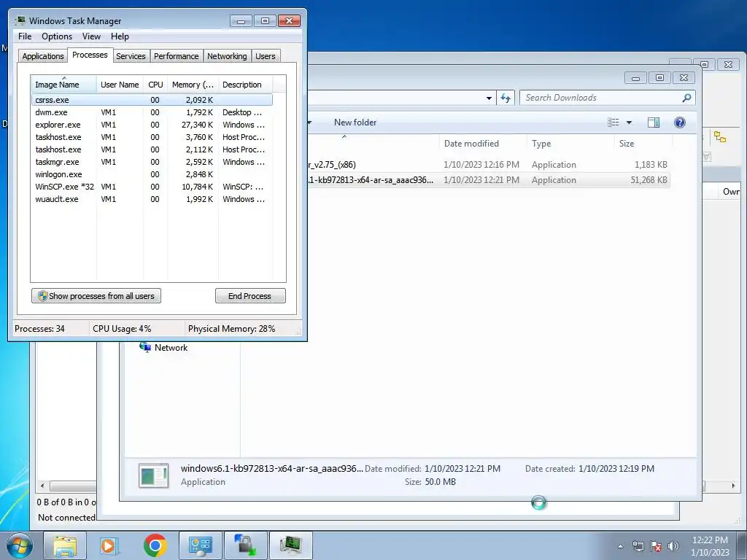The width and height of the screenshot is (747, 560).
Task: Show hidden system tray icons
Action: [620, 546]
